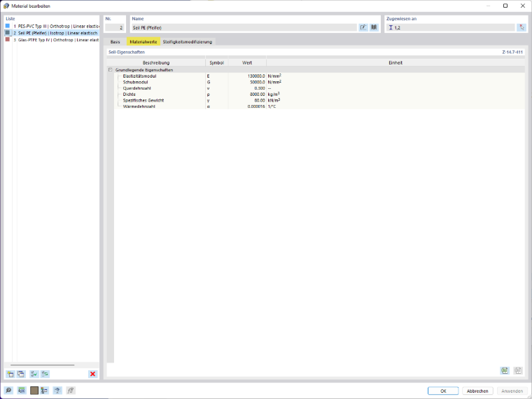Image resolution: width=532 pixels, height=399 pixels.
Task: Click the Z-14.7-411 norm label
Action: [512, 52]
